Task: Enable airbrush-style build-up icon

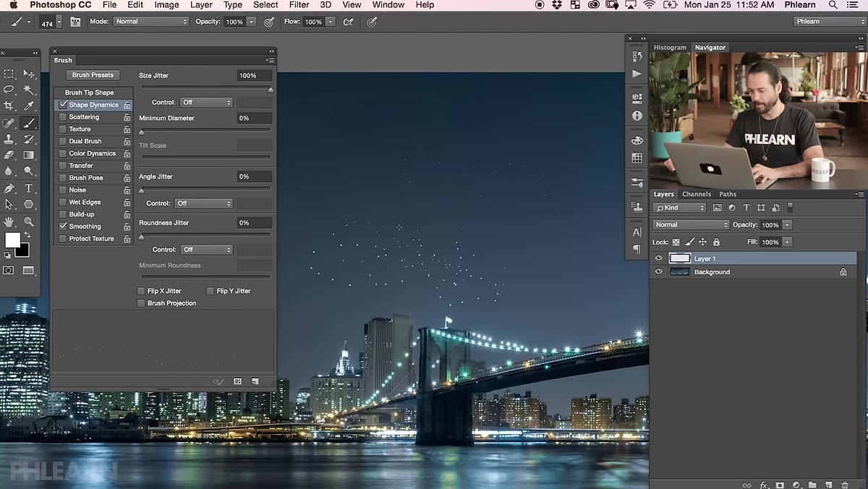Action: [348, 22]
